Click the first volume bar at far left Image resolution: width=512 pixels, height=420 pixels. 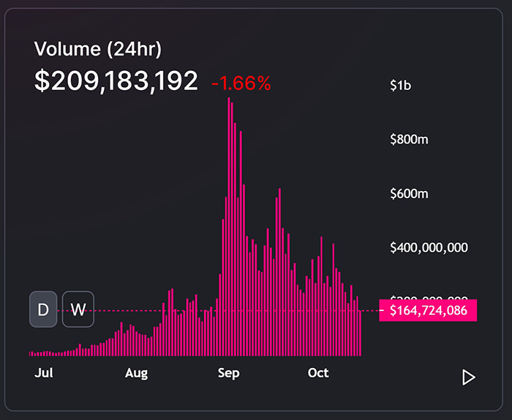[x=31, y=353]
